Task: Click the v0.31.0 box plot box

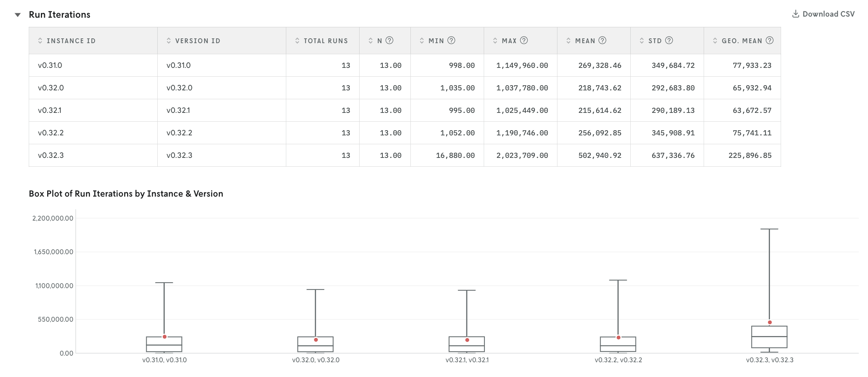Action: (164, 344)
